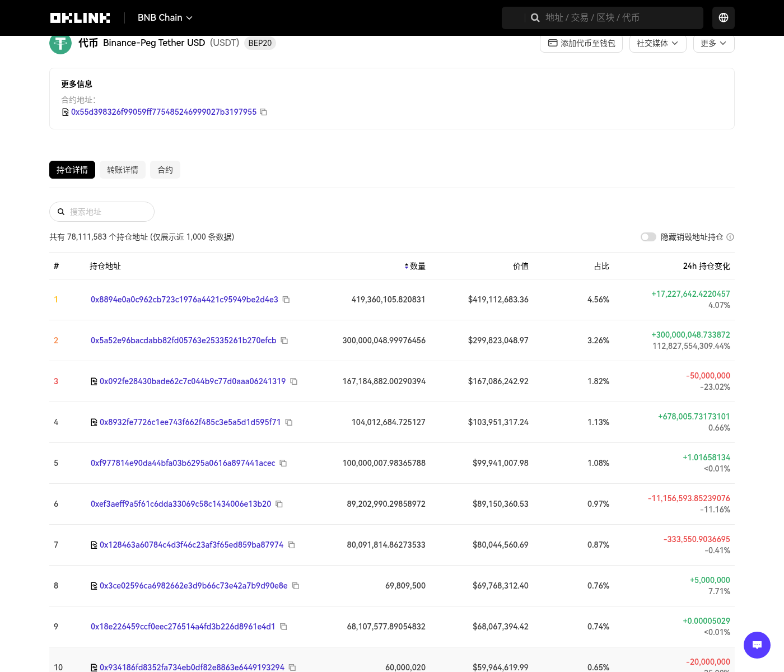This screenshot has height=672, width=784.
Task: Open the BNB Chain network dropdown
Action: point(165,18)
